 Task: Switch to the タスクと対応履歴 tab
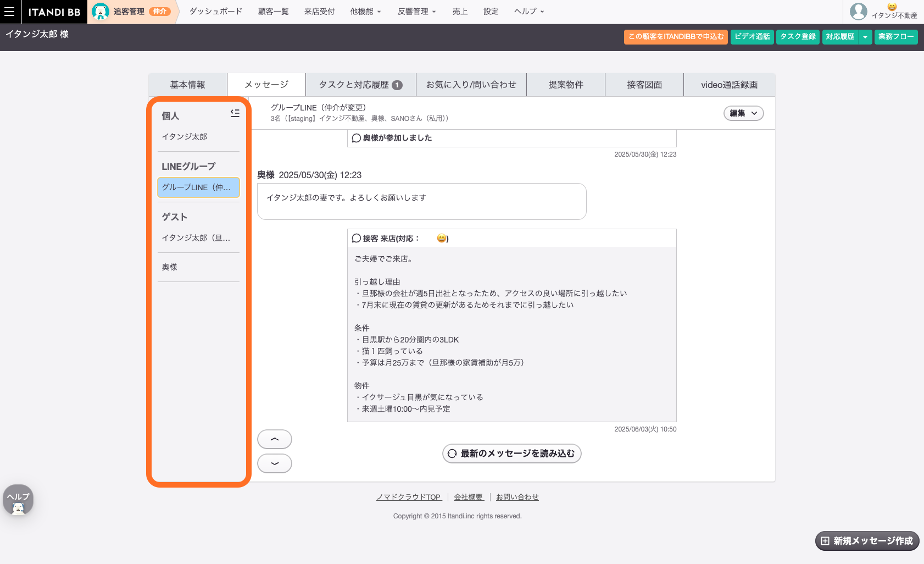coord(361,85)
